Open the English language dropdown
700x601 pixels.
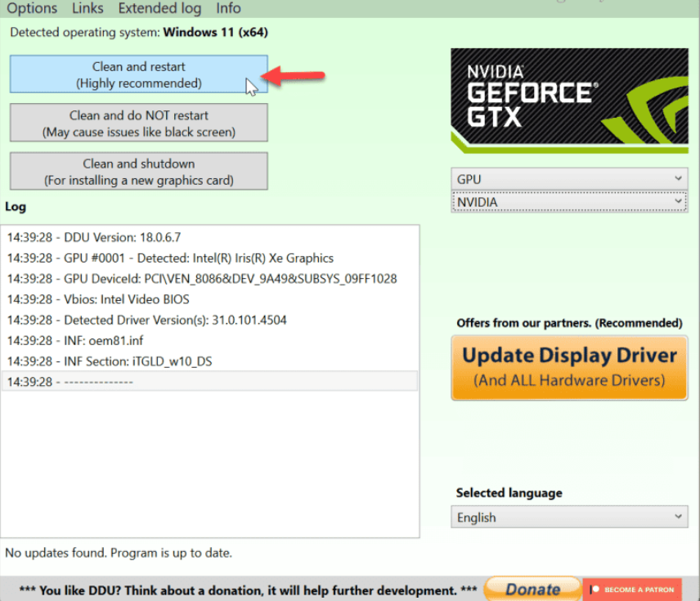569,517
